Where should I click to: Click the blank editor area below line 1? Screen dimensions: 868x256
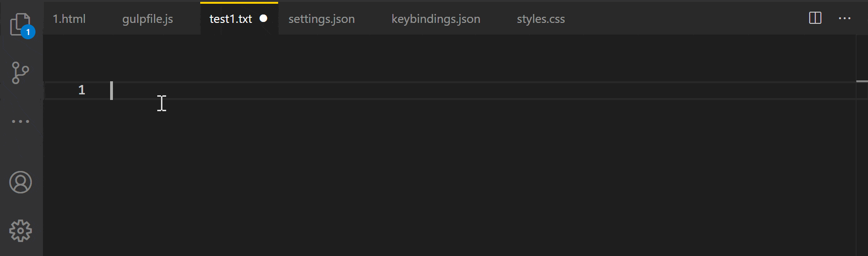pos(420,178)
